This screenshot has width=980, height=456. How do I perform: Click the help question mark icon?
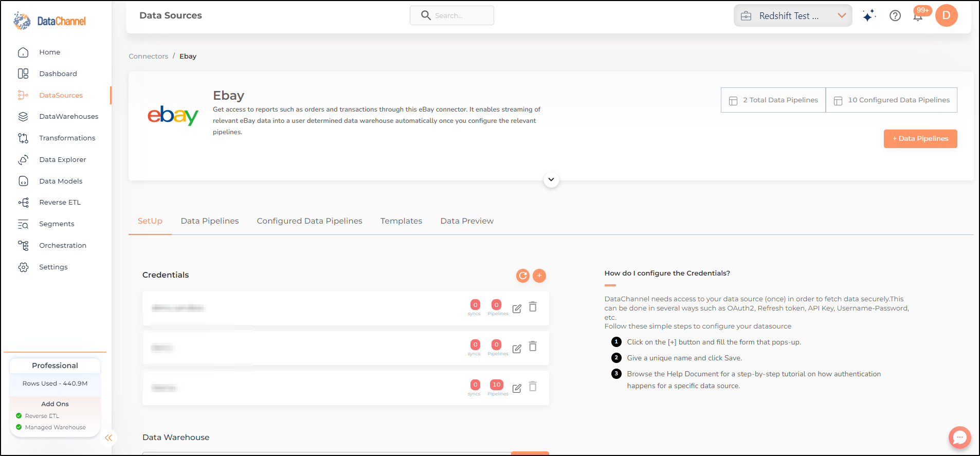tap(895, 16)
